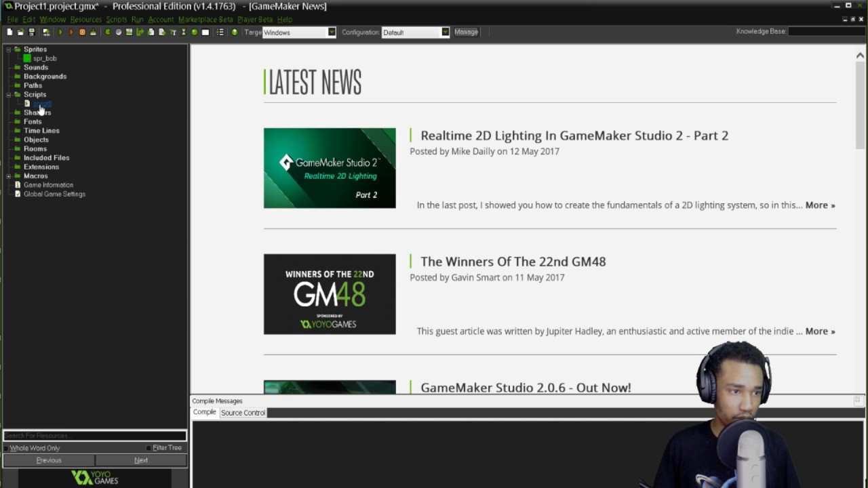Open the GM48 winners thumbnail
The image size is (868, 488).
click(x=330, y=294)
